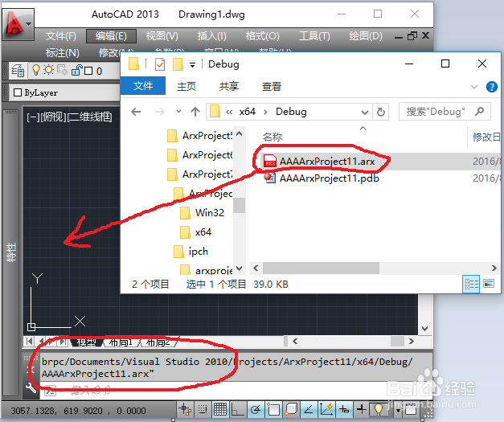Switch Explorer to details view icon
The height and width of the screenshot is (422, 504).
(x=471, y=284)
